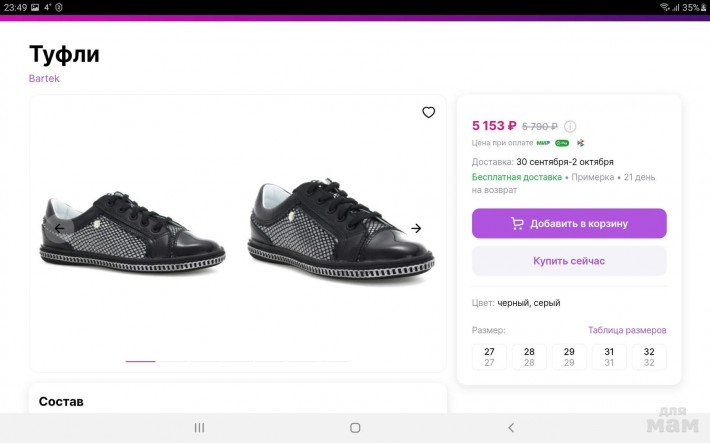Go to next product photo arrow
Screen dimensions: 710x443
pyautogui.click(x=416, y=228)
